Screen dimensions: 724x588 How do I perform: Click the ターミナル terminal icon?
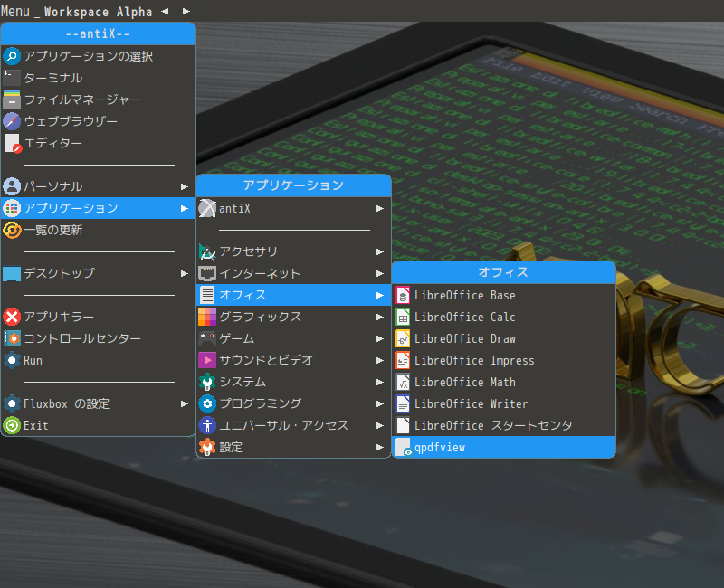[12, 78]
